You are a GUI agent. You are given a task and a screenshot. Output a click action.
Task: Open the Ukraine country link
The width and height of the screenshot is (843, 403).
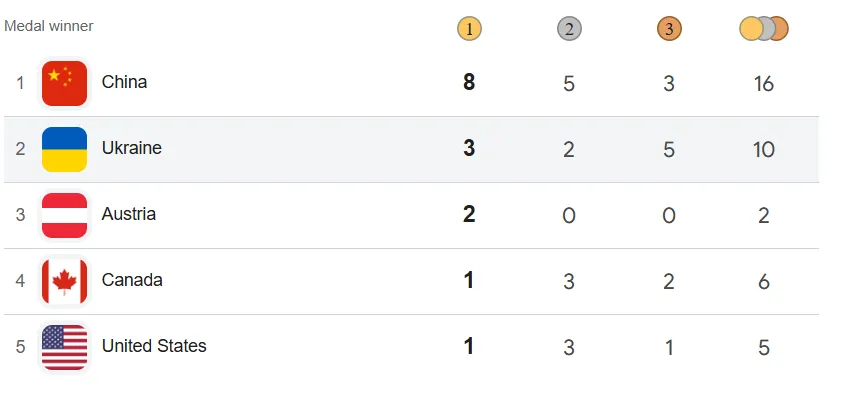(131, 148)
